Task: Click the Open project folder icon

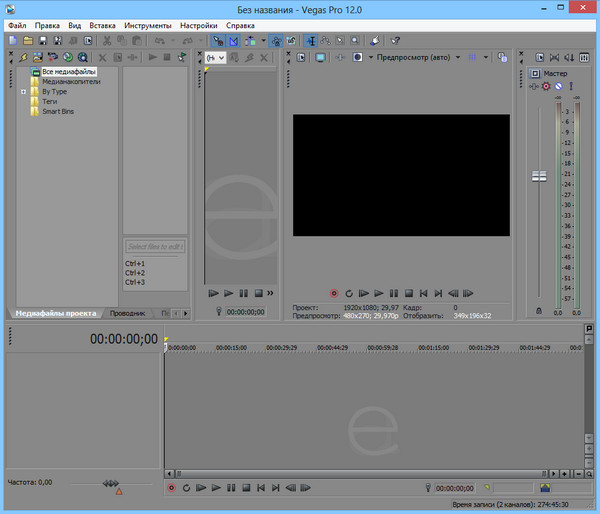Action: click(x=28, y=40)
